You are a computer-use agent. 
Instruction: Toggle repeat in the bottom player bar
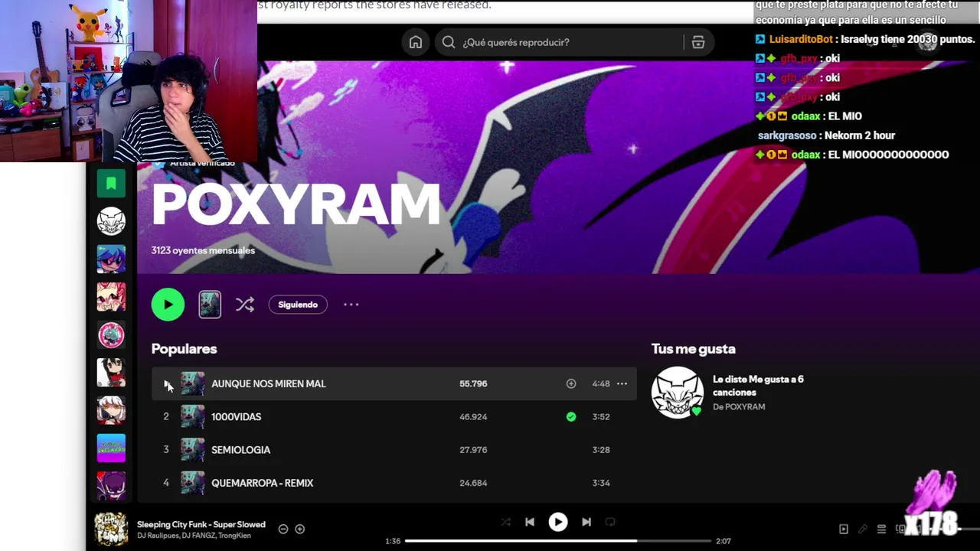(610, 522)
